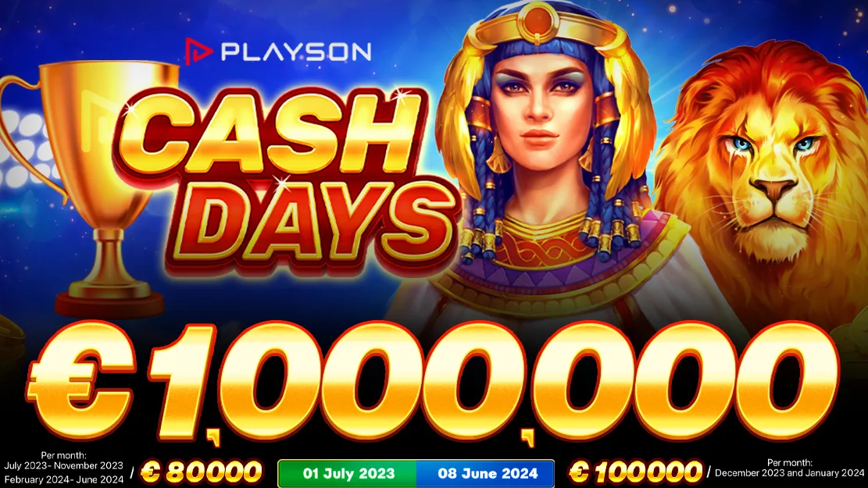Click the large euro sign

point(82,383)
